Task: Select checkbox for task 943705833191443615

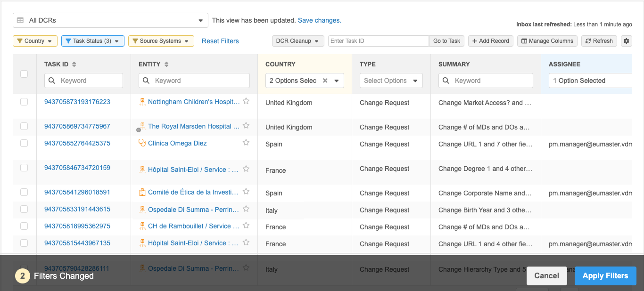Action: click(x=24, y=209)
